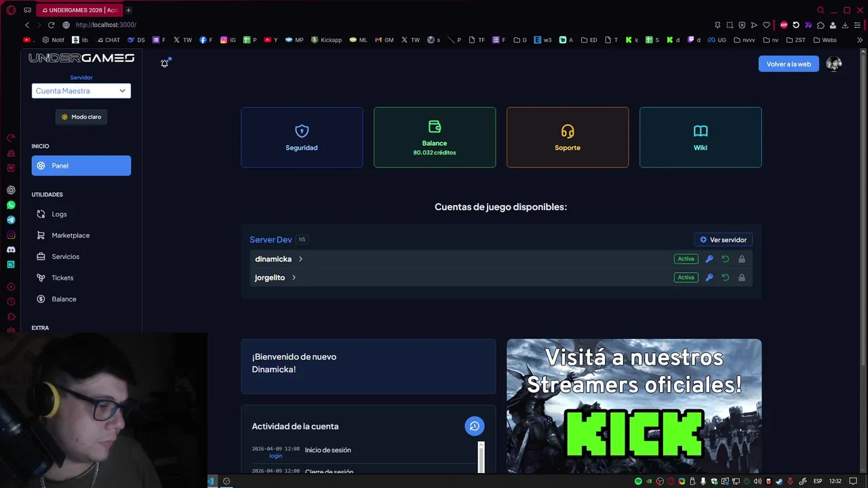This screenshot has height=488, width=868.
Task: Open the WhatsApp sidebar icon
Action: [x=11, y=205]
